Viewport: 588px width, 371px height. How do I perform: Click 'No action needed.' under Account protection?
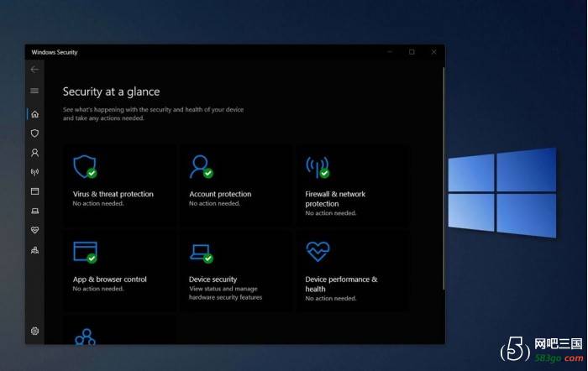click(x=214, y=203)
